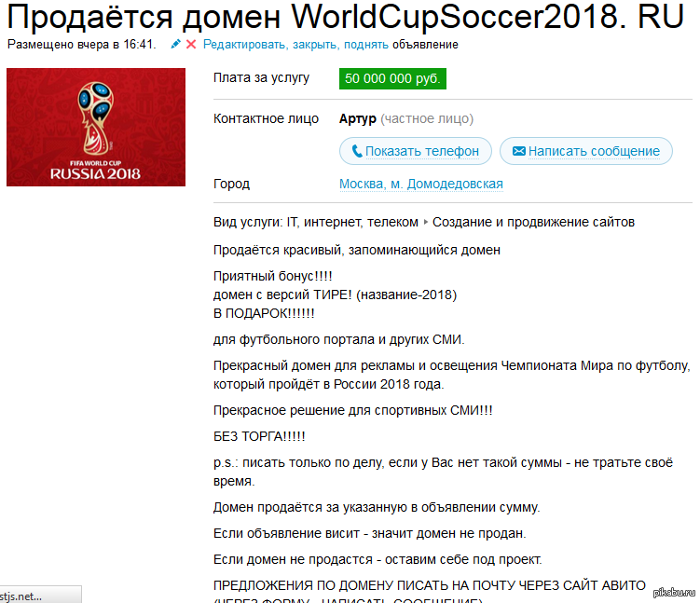The width and height of the screenshot is (700, 603).
Task: Click the Создание и продвижение сайтов category
Action: [533, 222]
